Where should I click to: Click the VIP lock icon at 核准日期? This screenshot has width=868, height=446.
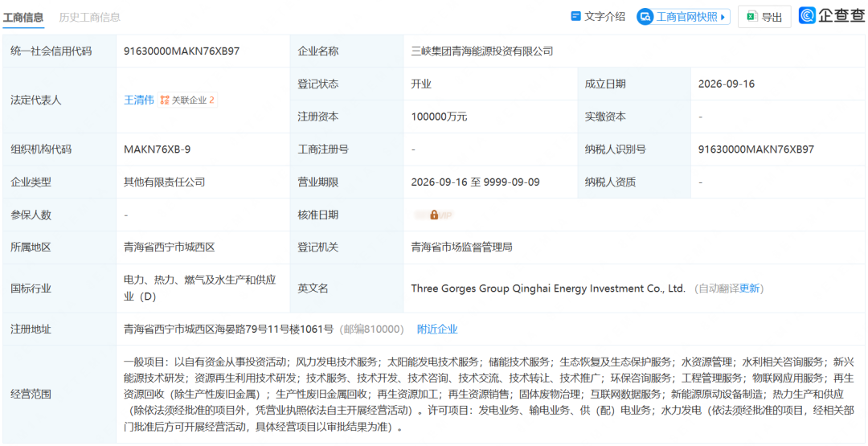click(434, 215)
